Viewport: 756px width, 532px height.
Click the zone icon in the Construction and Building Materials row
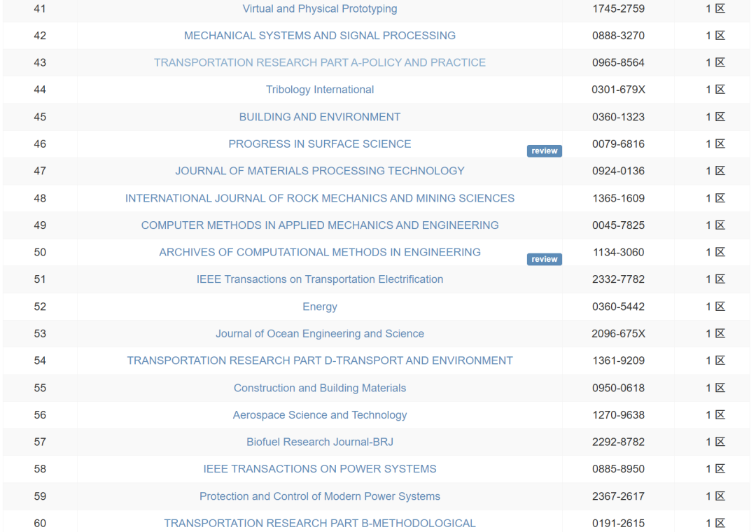pyautogui.click(x=720, y=388)
